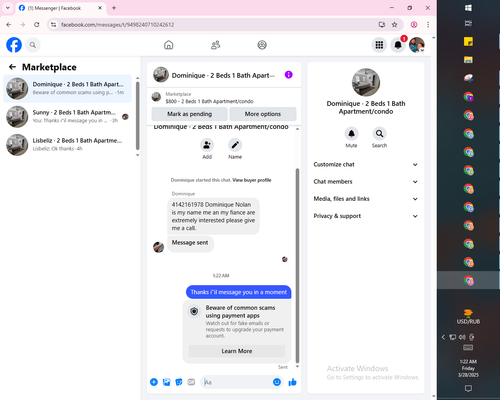Click the install app icon in the address bar
The image size is (500, 400).
click(382, 24)
